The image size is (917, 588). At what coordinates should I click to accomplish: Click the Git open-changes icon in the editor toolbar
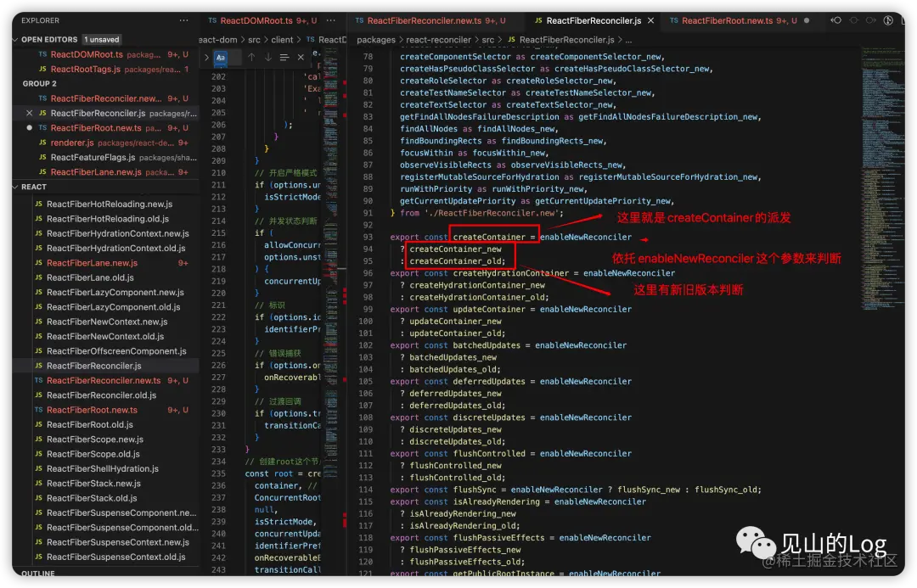888,20
